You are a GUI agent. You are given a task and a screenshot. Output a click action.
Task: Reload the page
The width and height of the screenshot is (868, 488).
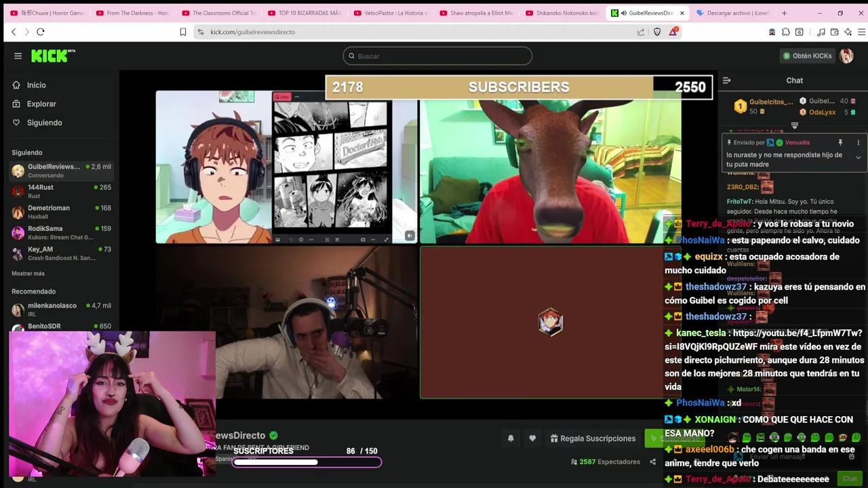tap(41, 32)
